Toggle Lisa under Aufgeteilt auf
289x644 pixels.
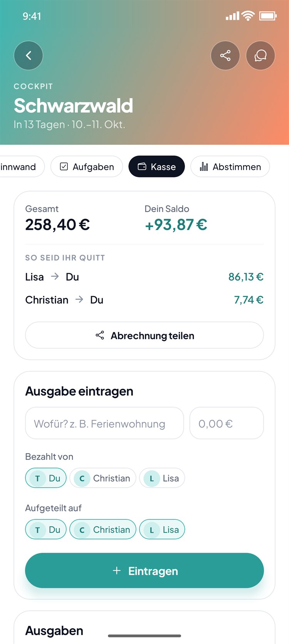pos(162,530)
